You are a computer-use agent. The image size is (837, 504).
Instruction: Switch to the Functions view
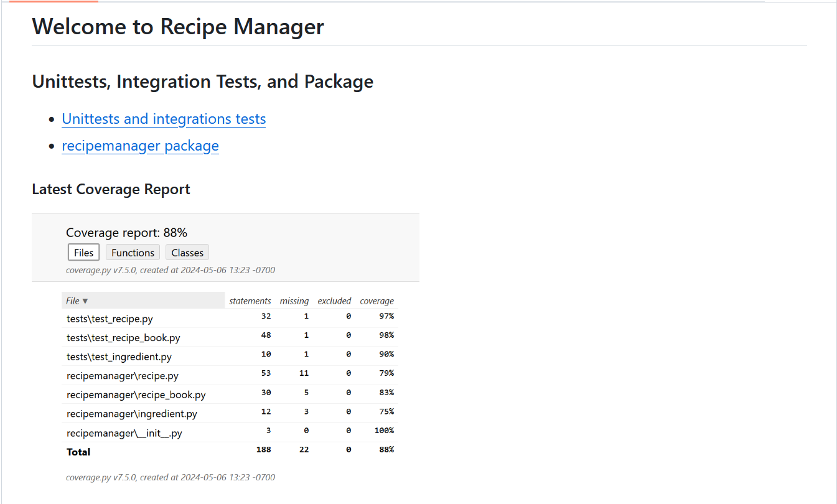pyautogui.click(x=133, y=253)
